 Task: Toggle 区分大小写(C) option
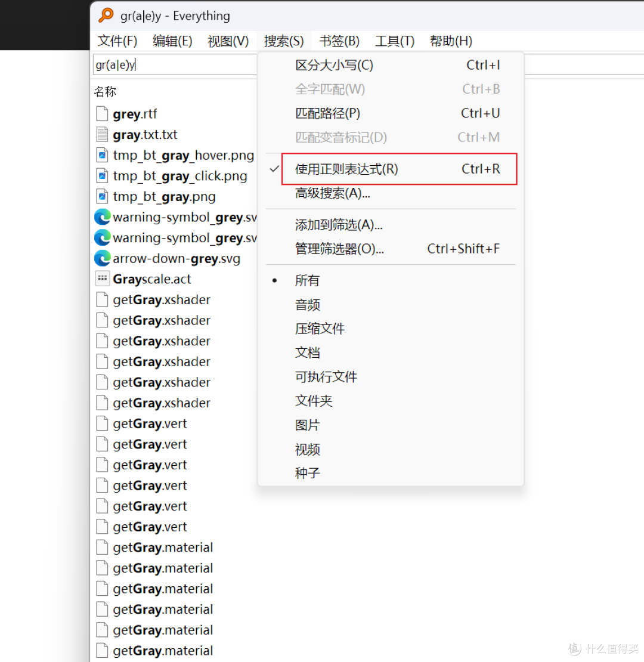[x=391, y=65]
